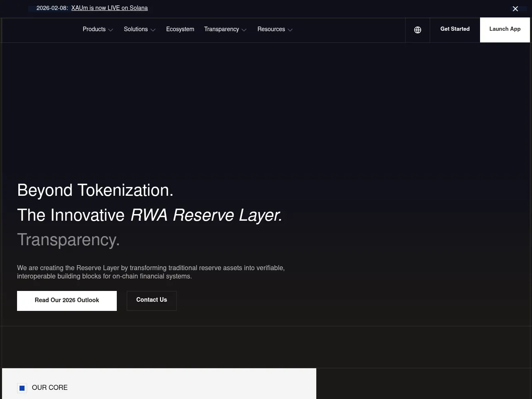Click the Get Started button

(455, 30)
